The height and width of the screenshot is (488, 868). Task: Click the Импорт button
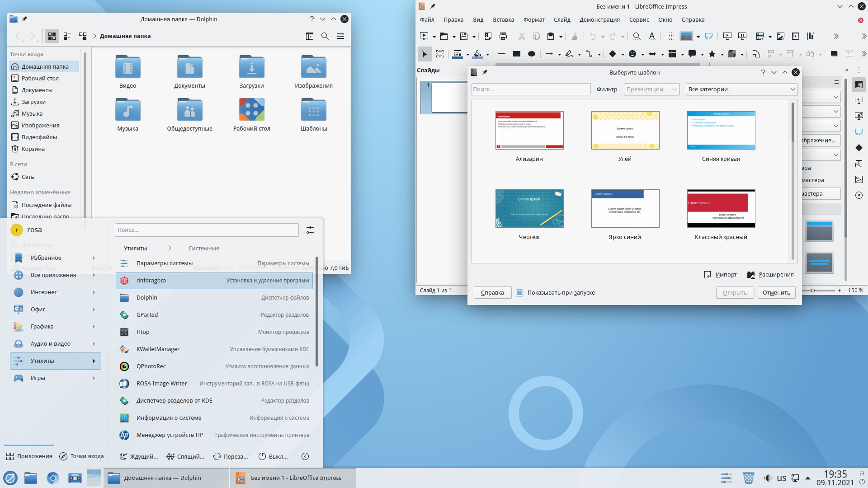(721, 275)
